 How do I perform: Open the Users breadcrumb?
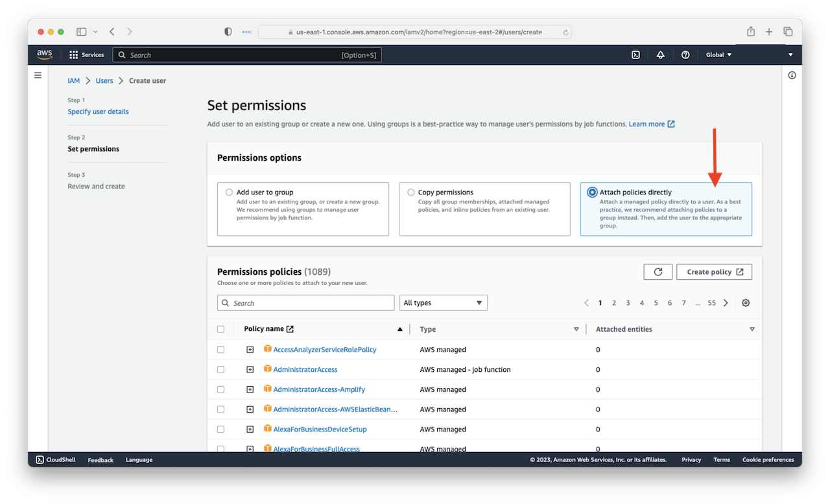[x=104, y=81]
